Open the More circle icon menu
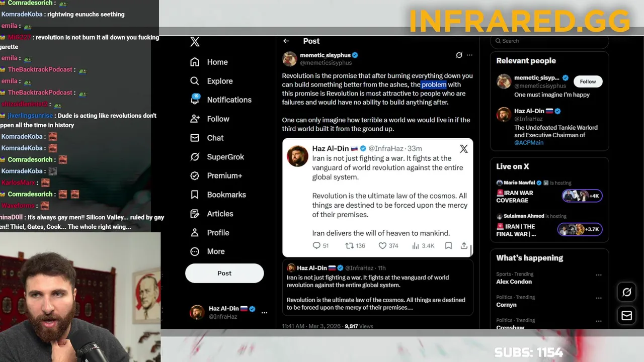The height and width of the screenshot is (362, 644). 195,251
